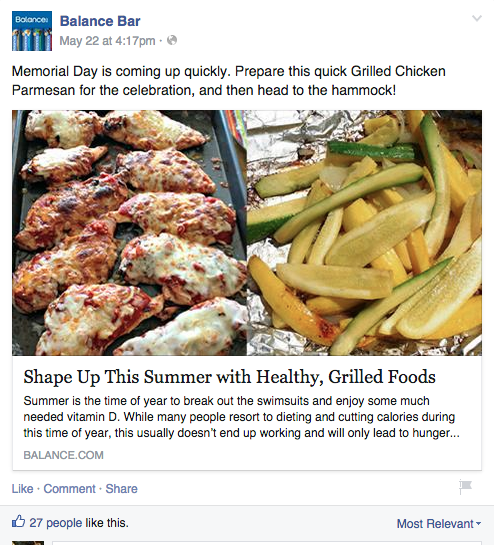Open the Balance Bar page name link
The width and height of the screenshot is (494, 545).
[100, 21]
